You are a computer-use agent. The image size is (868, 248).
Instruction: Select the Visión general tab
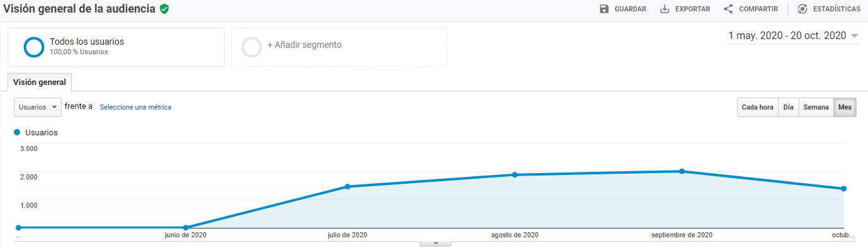[40, 82]
